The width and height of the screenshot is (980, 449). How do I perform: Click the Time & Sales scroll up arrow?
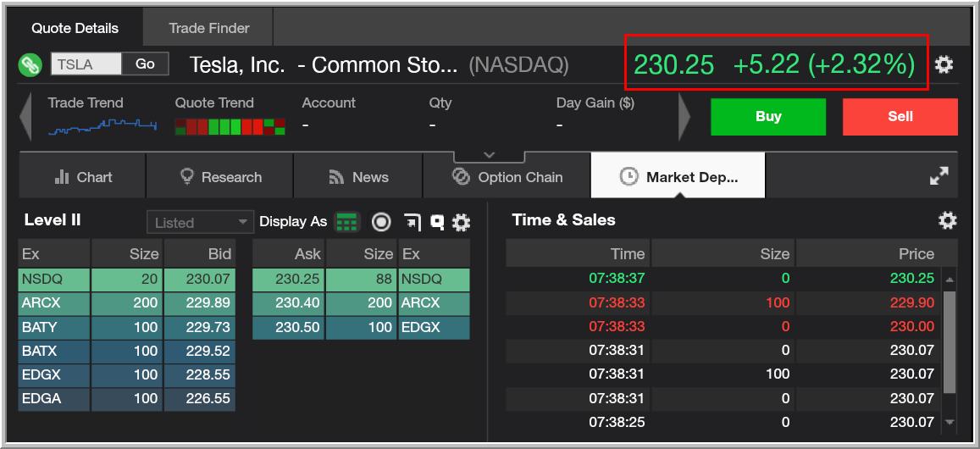(x=950, y=280)
